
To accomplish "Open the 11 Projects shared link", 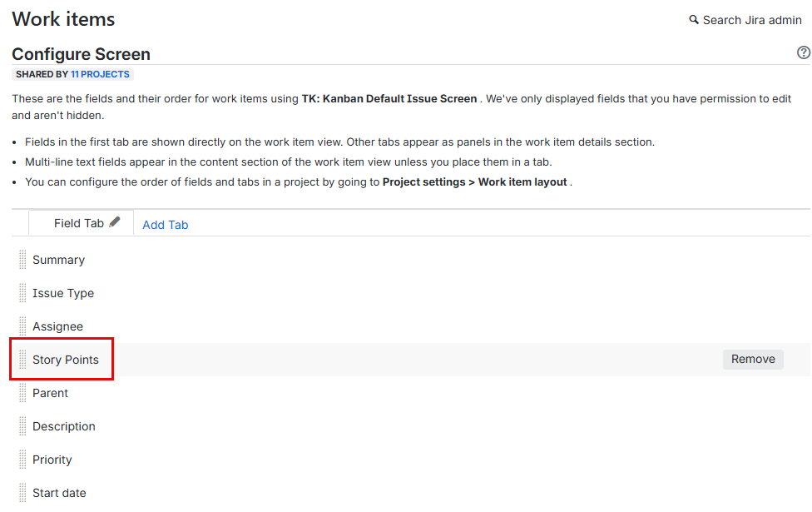I will click(100, 74).
